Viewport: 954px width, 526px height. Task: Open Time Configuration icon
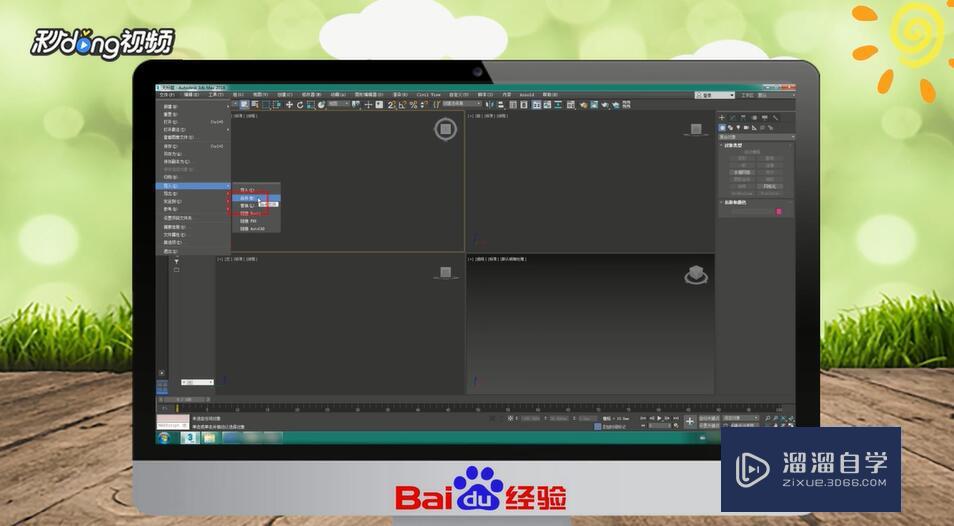(x=676, y=426)
